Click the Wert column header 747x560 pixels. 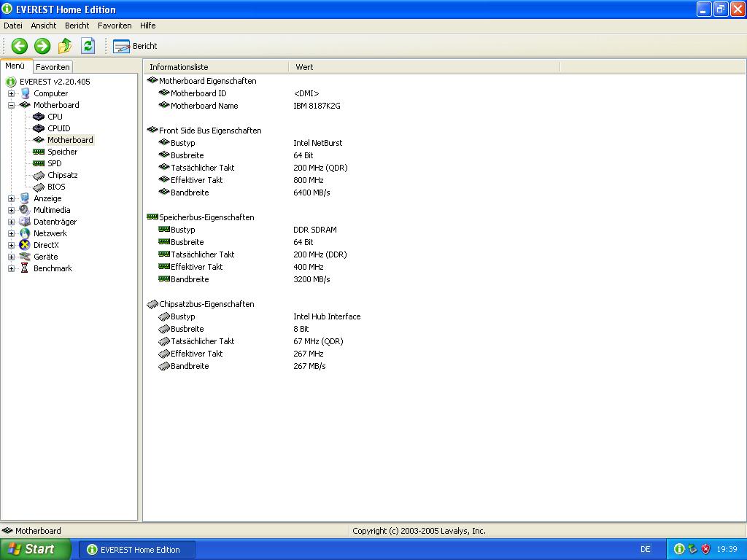[x=424, y=67]
